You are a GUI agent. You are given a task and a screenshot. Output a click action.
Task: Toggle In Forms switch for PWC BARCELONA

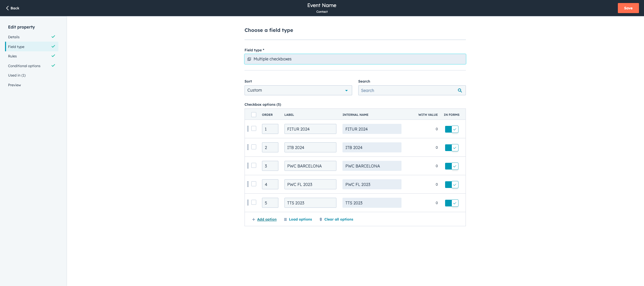[x=451, y=166]
